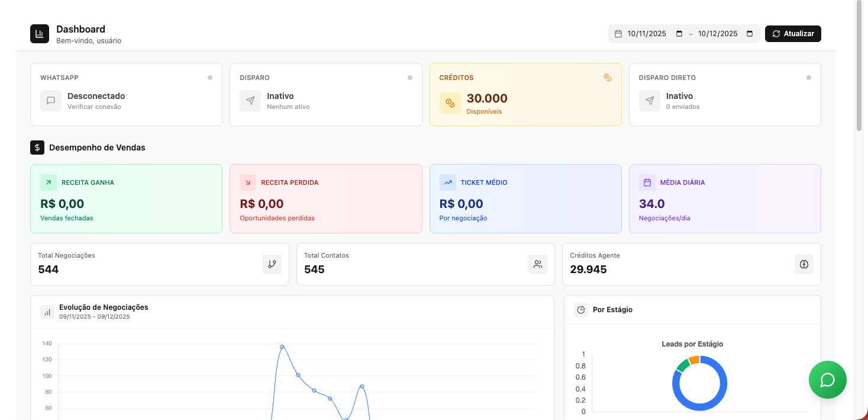Click the start date 10/11/2025 field
The image size is (868, 420).
pos(647,34)
